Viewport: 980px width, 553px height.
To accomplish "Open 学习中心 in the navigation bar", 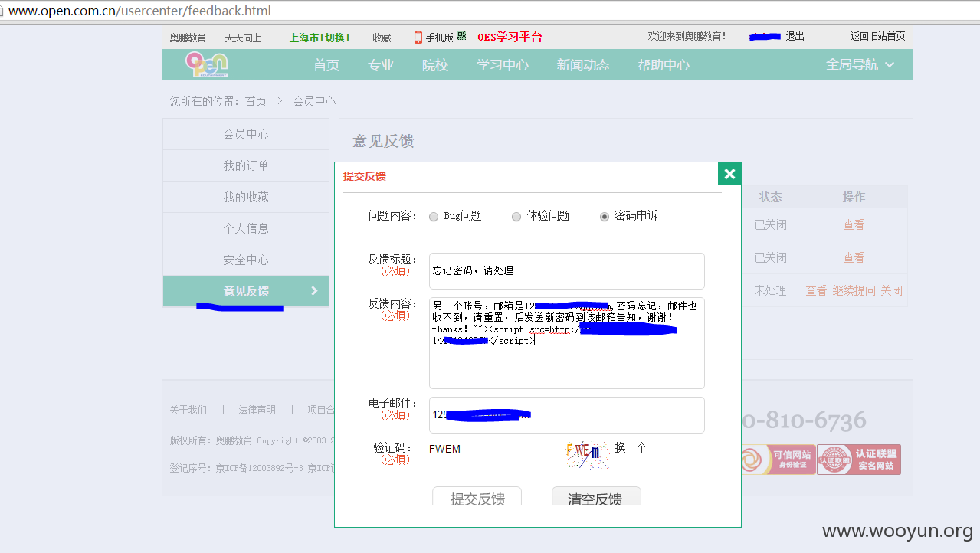I will pos(503,65).
